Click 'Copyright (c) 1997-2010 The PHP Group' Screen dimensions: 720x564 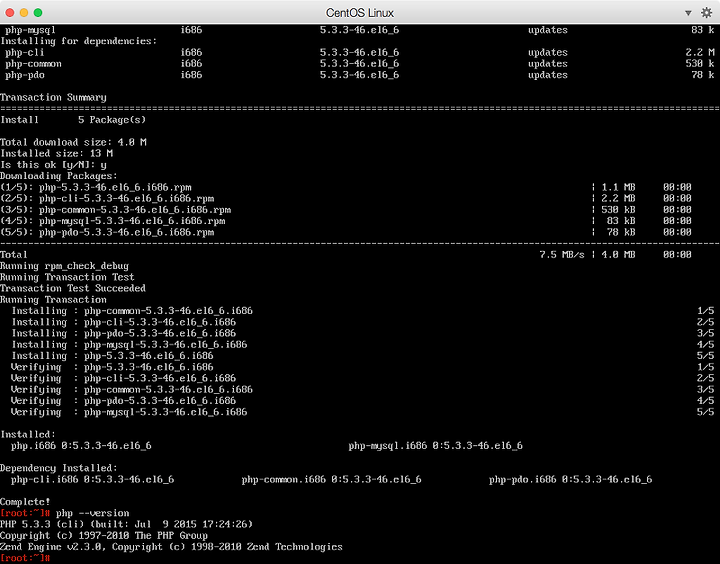click(x=104, y=536)
